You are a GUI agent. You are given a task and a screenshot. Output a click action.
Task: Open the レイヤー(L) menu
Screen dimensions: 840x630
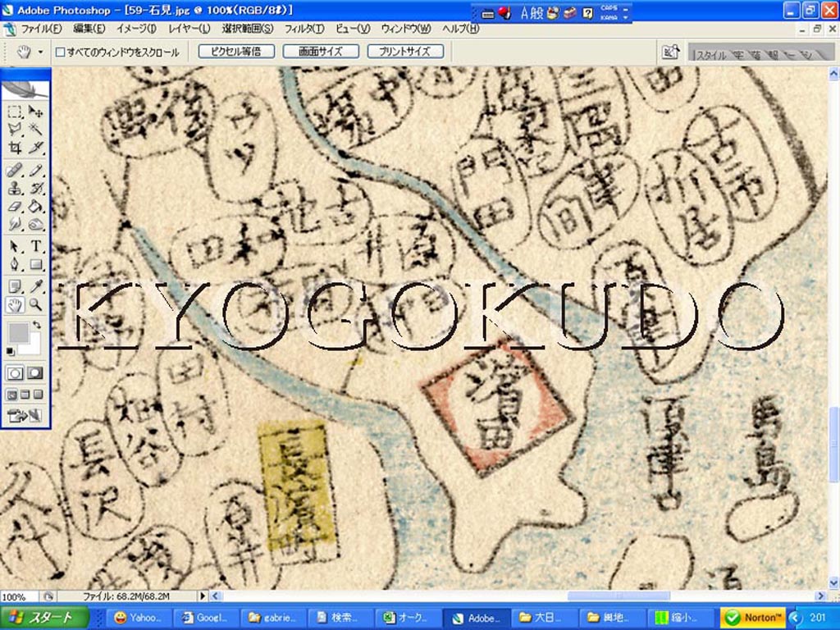pyautogui.click(x=189, y=29)
